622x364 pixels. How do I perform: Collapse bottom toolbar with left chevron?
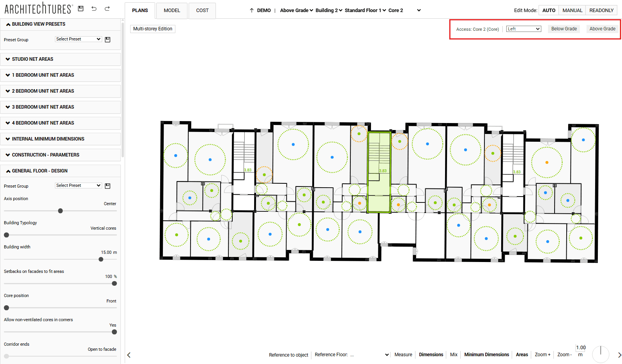[129, 355]
